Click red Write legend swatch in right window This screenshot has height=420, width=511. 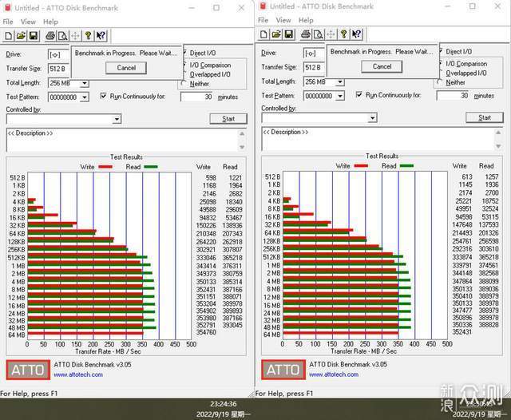(361, 166)
